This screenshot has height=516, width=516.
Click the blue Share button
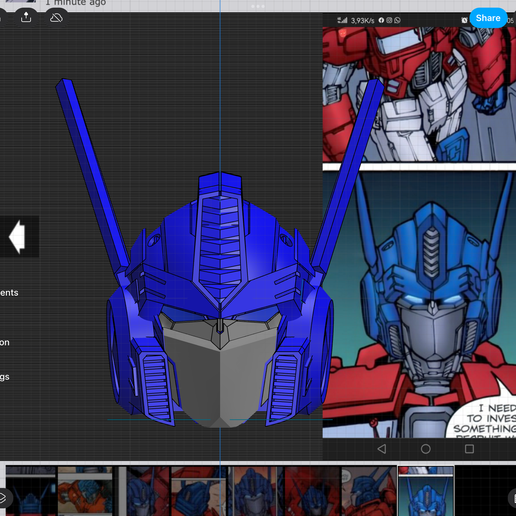tap(488, 18)
